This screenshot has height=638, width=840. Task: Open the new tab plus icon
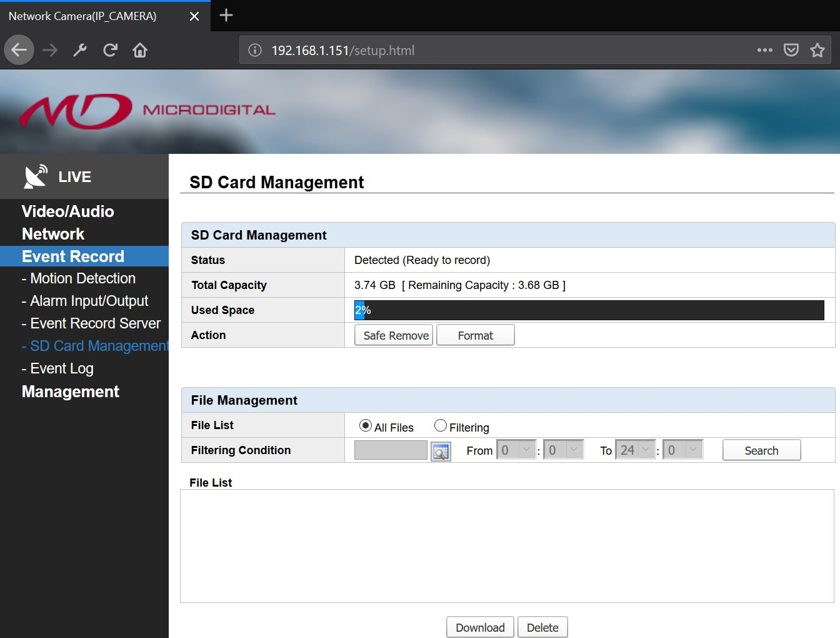pos(226,15)
